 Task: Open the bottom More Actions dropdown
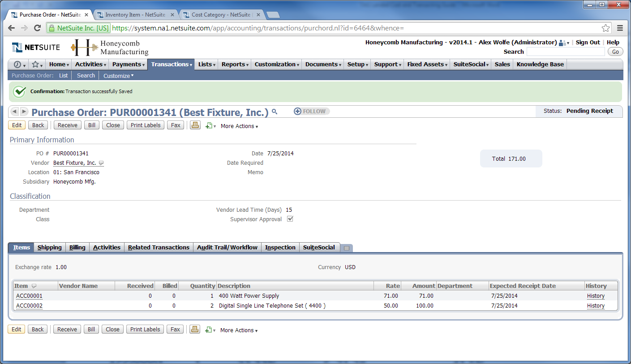pyautogui.click(x=239, y=330)
